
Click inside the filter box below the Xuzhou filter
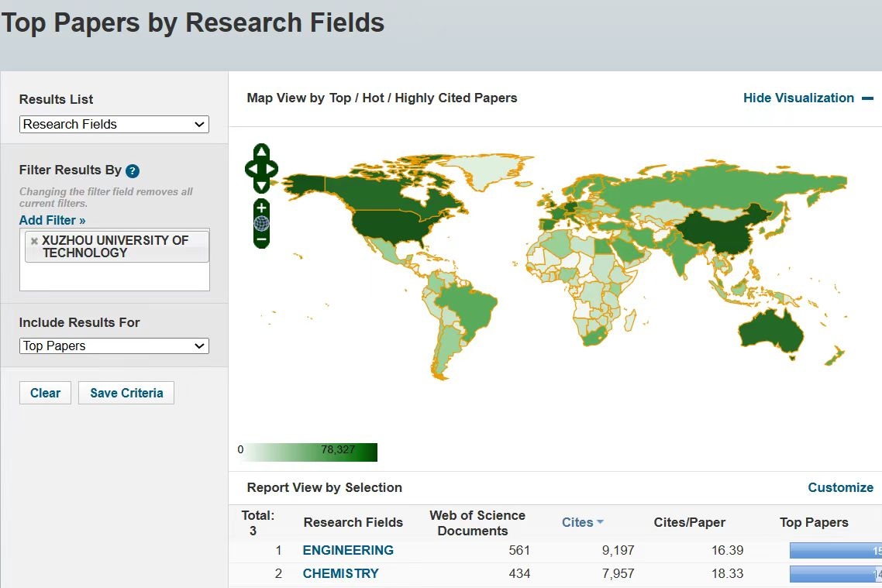point(114,277)
